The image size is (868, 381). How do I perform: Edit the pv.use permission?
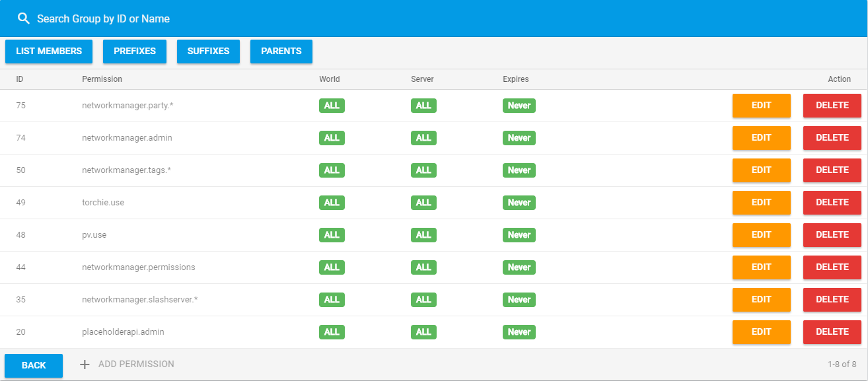pyautogui.click(x=761, y=235)
